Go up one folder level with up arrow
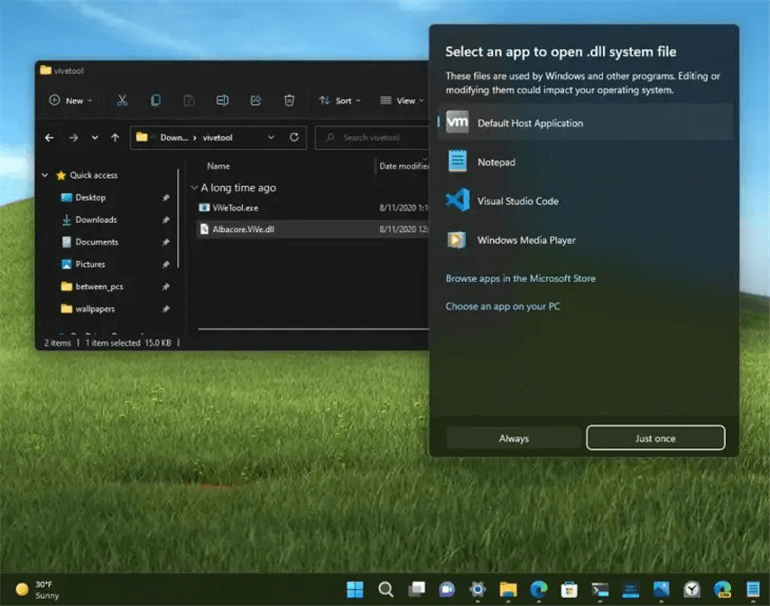The height and width of the screenshot is (606, 770). click(115, 138)
